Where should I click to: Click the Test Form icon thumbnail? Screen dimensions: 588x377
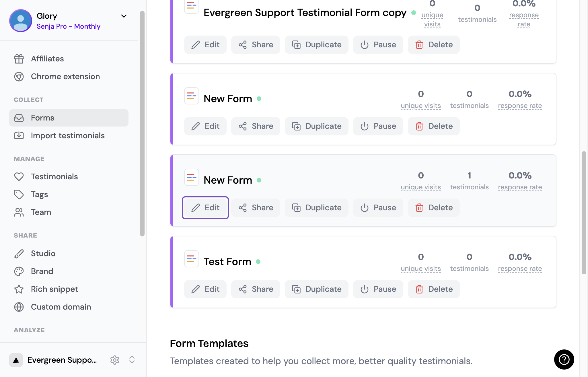tap(191, 259)
